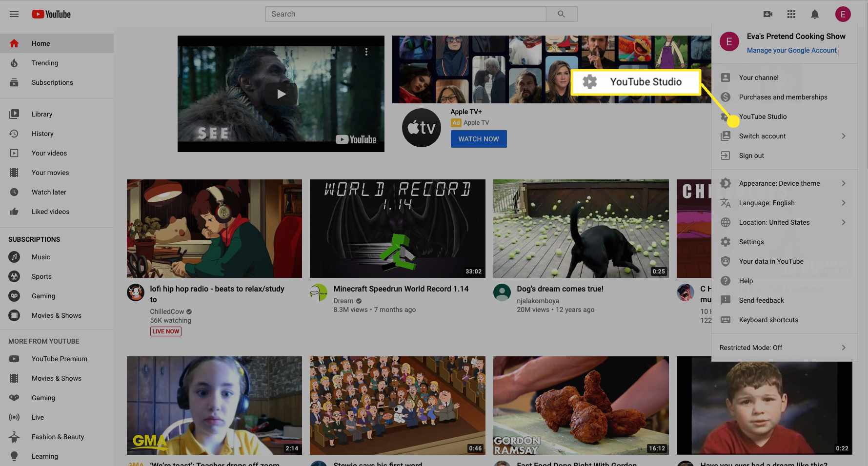The height and width of the screenshot is (466, 868).
Task: Expand Restricted Mode: Off options
Action: coord(843,348)
